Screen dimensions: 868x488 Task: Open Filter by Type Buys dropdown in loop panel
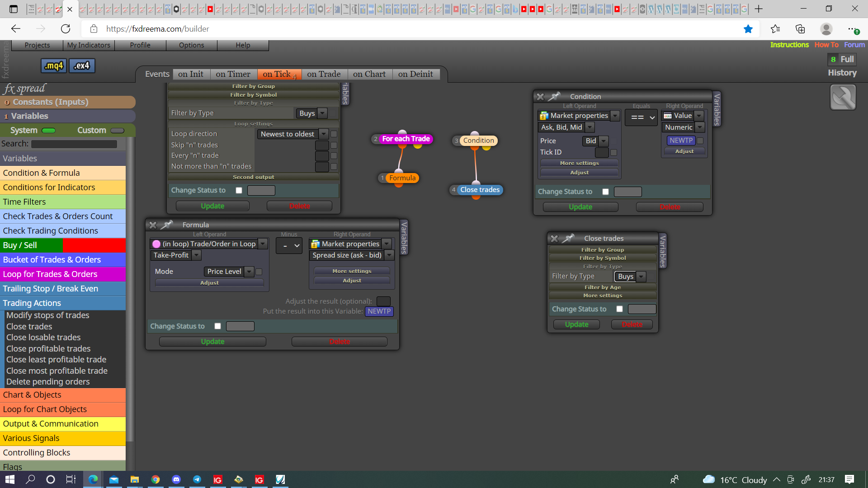(x=311, y=113)
